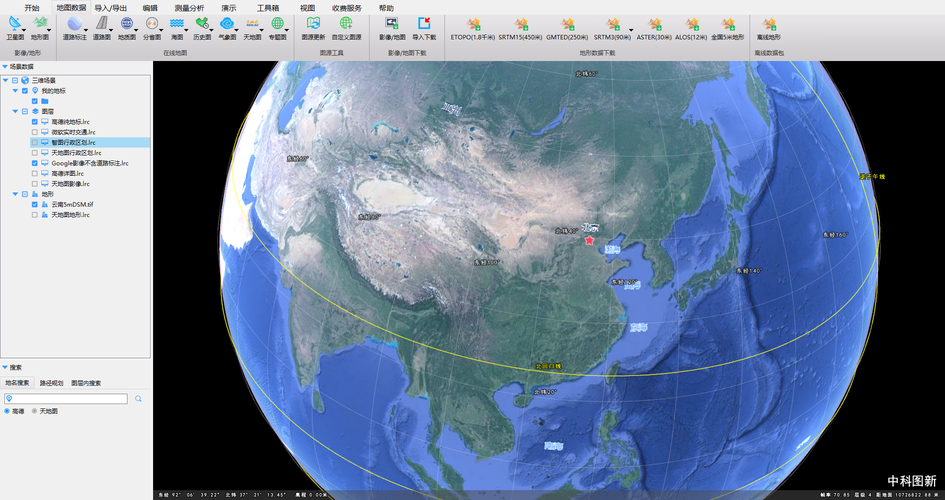945x500 pixels.
Task: Select the 天地图 radio button in search
Action: pyautogui.click(x=34, y=411)
